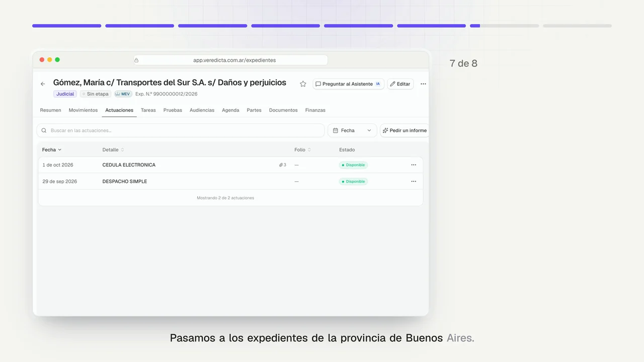Click the MEV badge
Screen dimensions: 644x362
(123, 94)
